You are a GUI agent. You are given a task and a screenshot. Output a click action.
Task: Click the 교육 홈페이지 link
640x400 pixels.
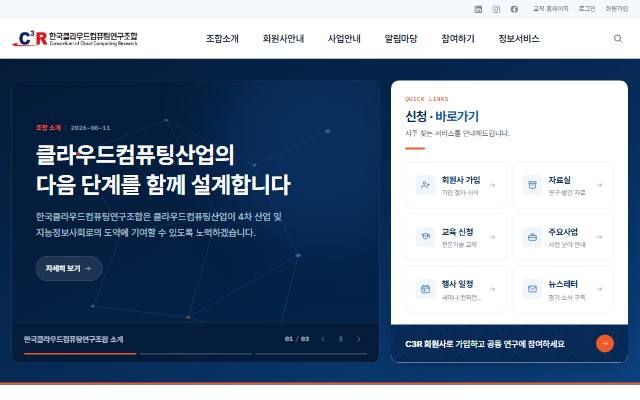pos(550,9)
